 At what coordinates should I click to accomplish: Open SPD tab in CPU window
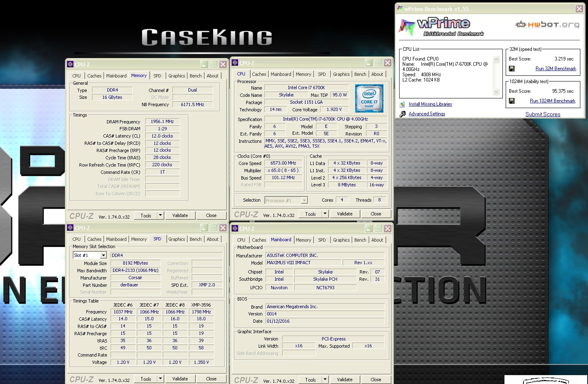coord(322,74)
